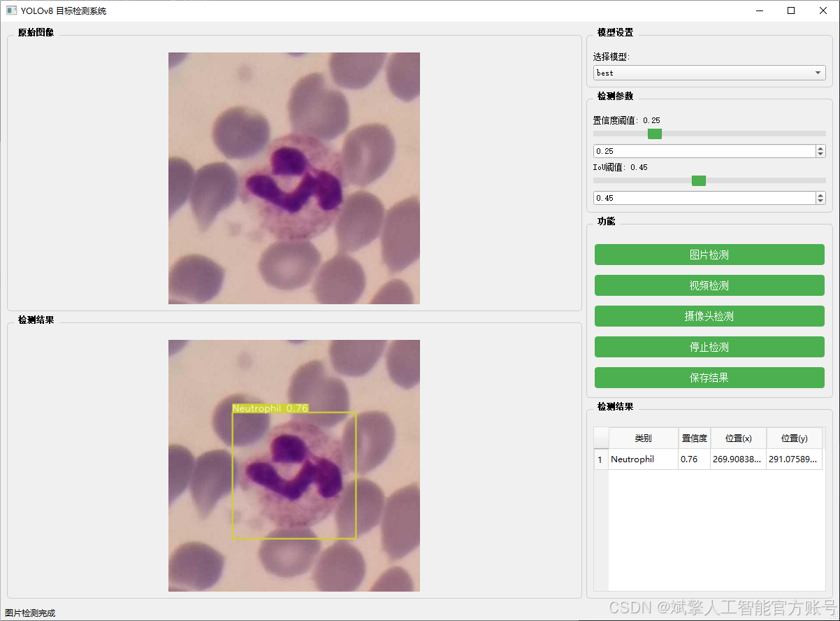Open the 选择模型 dropdown showing best

[709, 73]
